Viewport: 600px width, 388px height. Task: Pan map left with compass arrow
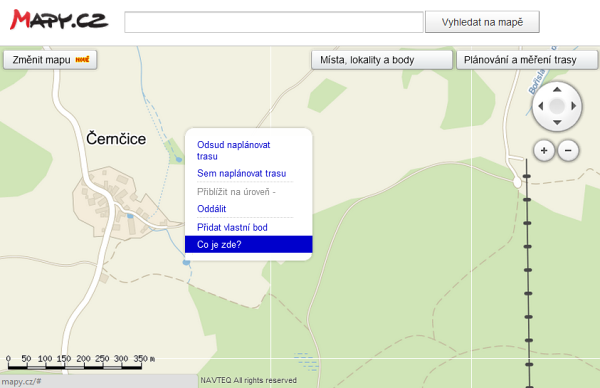[x=540, y=106]
